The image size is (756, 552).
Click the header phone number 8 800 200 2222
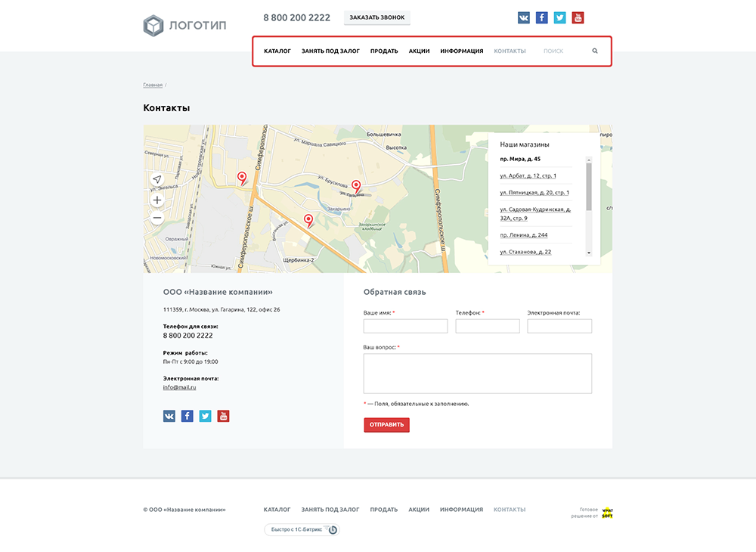pyautogui.click(x=296, y=18)
